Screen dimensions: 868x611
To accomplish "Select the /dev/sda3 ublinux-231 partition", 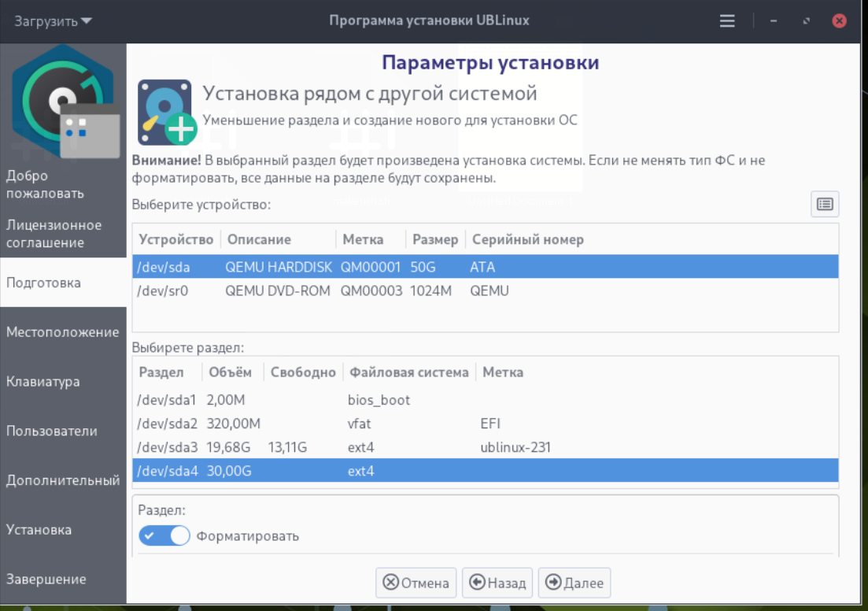I will click(486, 447).
